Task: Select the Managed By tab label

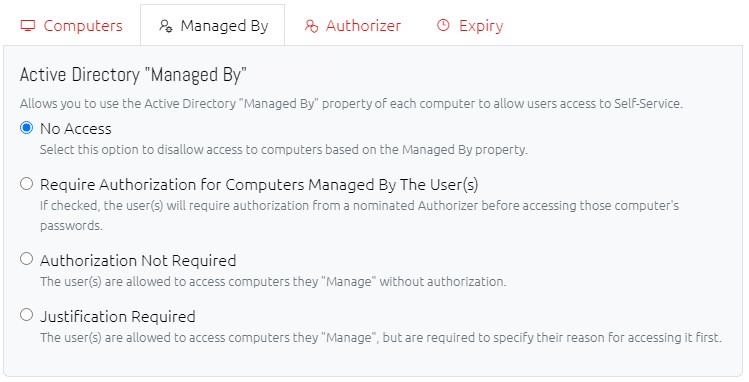Action: (x=224, y=26)
